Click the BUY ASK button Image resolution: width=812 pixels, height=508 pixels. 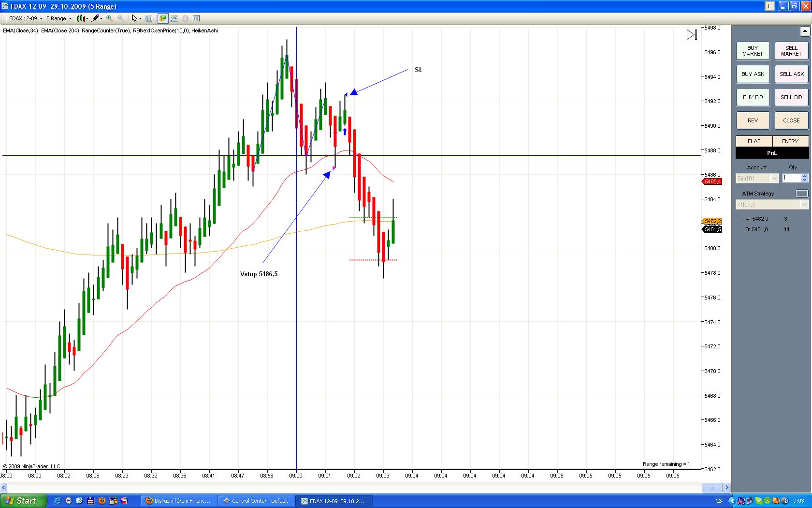(x=753, y=74)
